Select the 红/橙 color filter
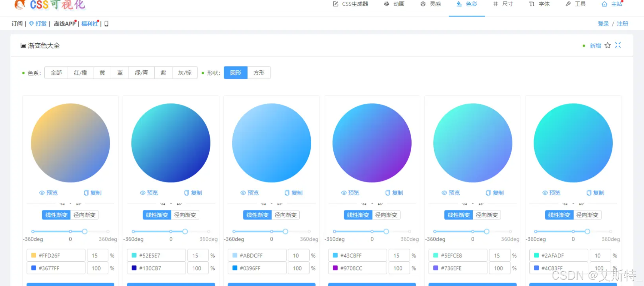Screen dimensions: 644x286 click(81, 73)
